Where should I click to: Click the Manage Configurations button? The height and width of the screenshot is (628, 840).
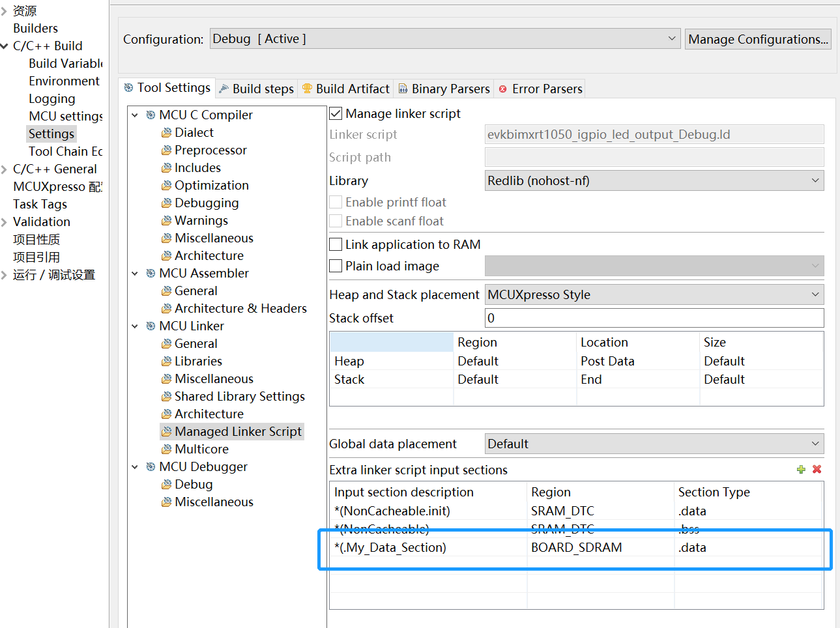click(758, 39)
